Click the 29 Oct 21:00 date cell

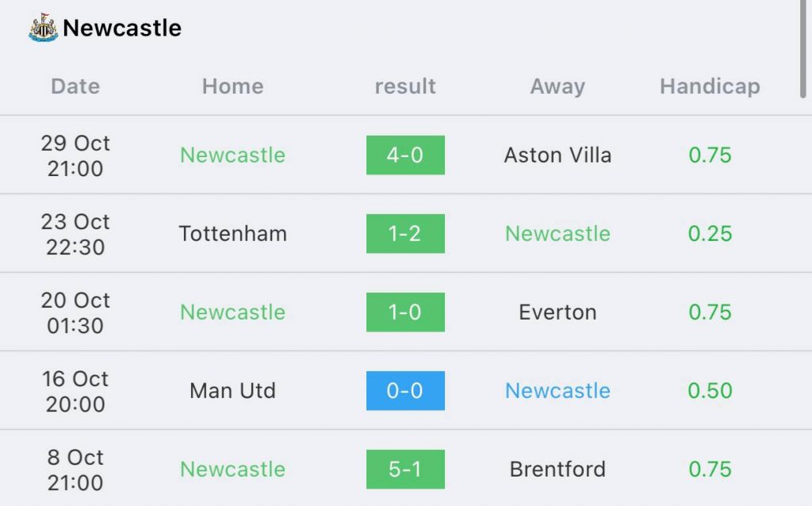(75, 155)
